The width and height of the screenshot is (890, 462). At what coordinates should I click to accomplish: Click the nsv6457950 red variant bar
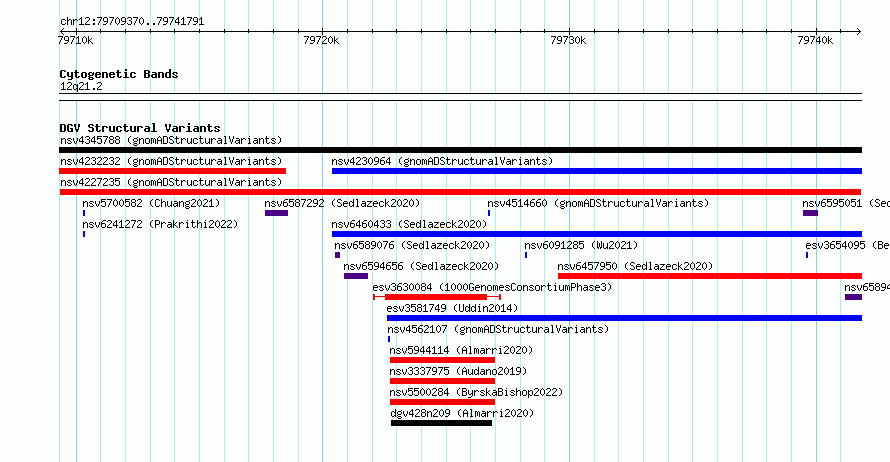710,276
